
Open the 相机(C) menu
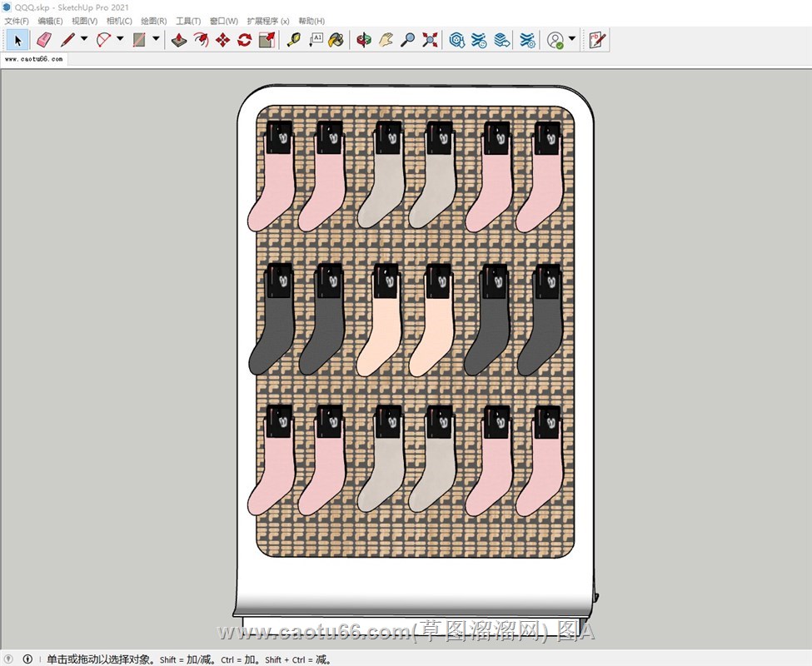[x=119, y=21]
